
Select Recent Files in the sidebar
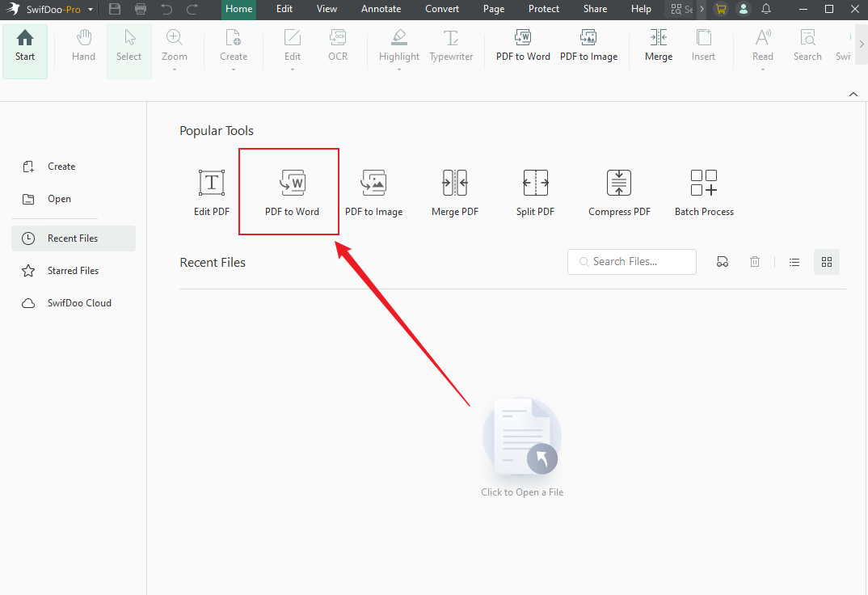(73, 238)
